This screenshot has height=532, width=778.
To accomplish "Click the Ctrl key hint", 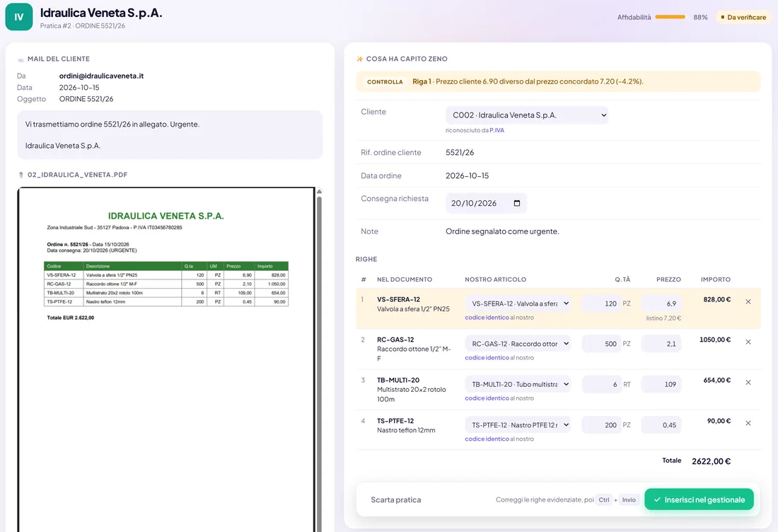I will click(604, 499).
